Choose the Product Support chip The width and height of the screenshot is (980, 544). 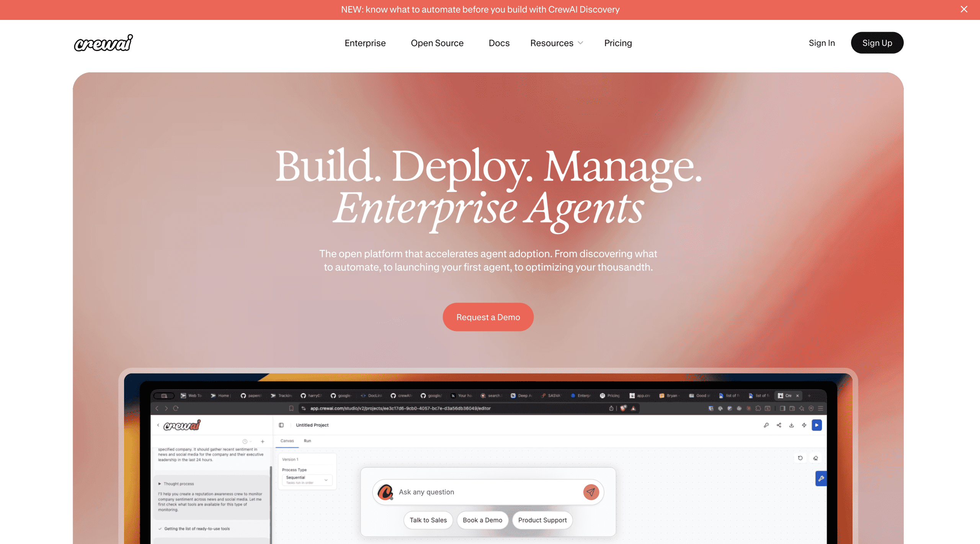point(542,520)
